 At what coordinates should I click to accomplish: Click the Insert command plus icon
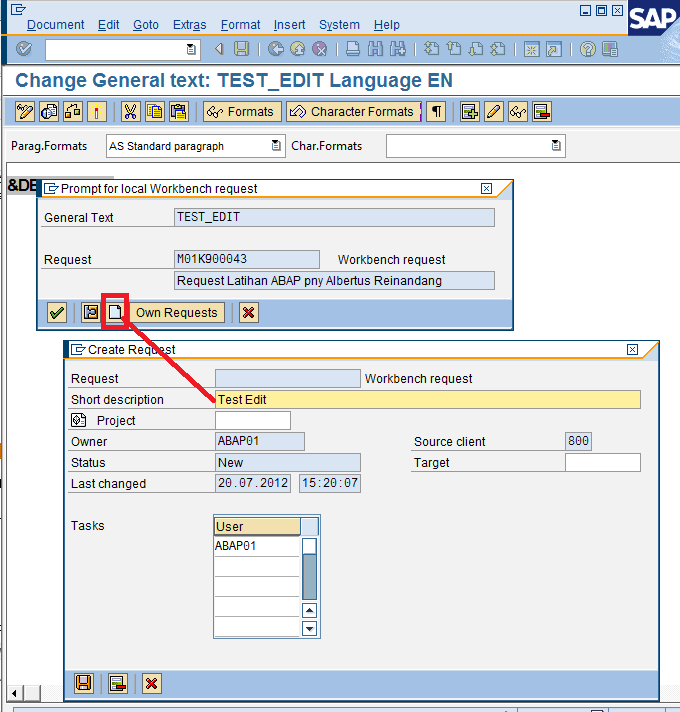click(x=469, y=112)
